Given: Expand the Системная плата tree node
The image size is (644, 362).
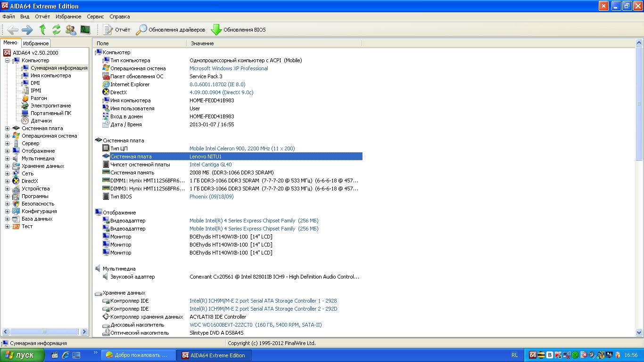Looking at the screenshot, I should 7,128.
